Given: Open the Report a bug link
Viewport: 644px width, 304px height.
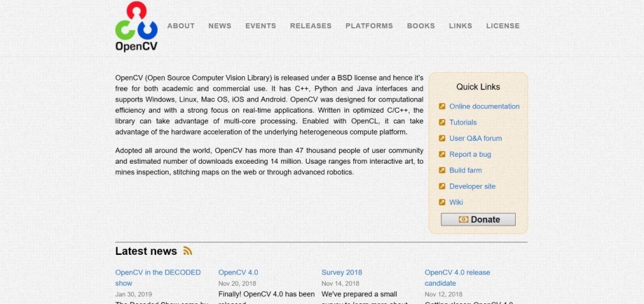Looking at the screenshot, I should (470, 154).
